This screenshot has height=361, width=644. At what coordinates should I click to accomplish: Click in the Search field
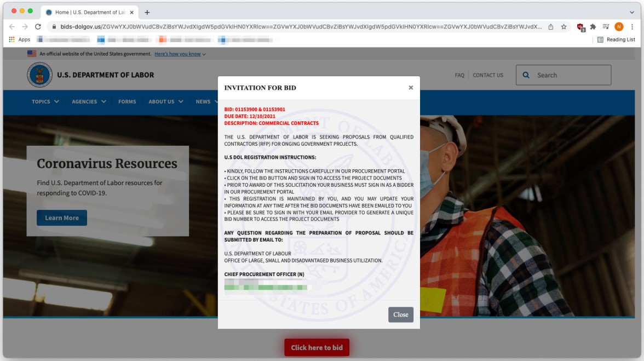(563, 75)
